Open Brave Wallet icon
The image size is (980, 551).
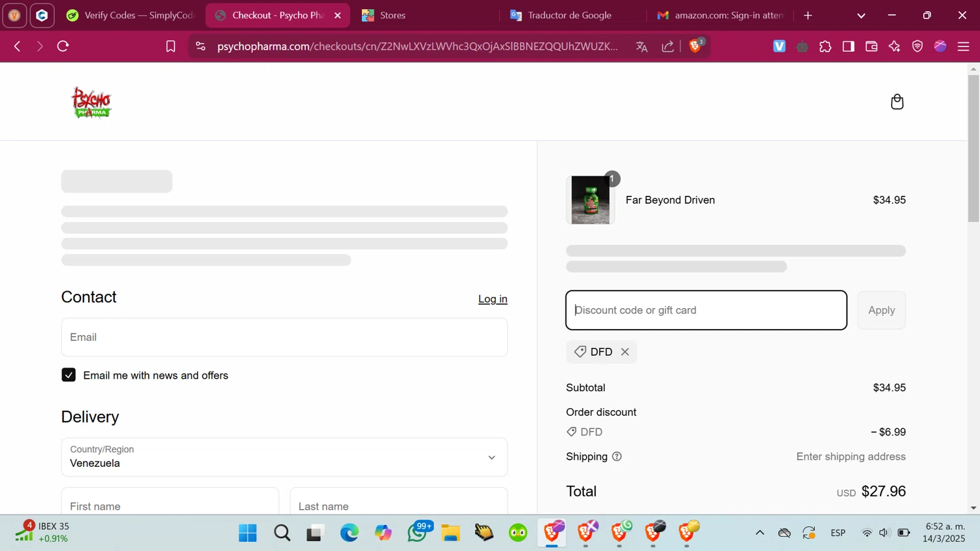point(871,46)
